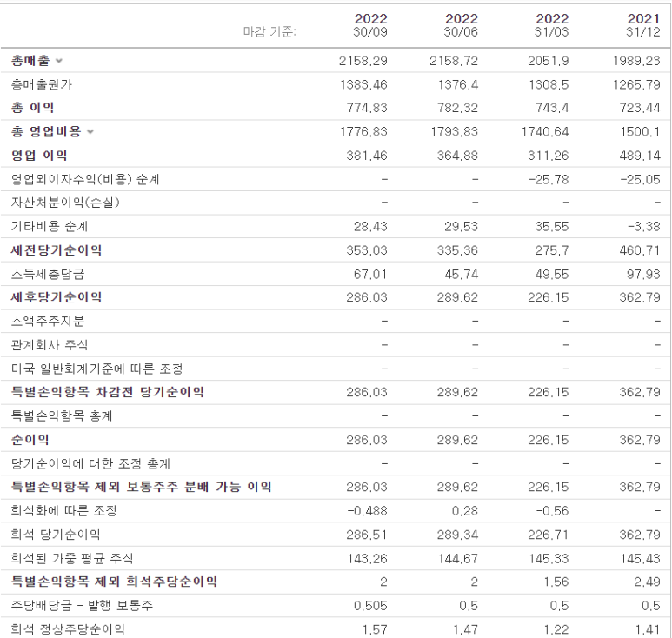
Task: Select the 순이익 row label
Action: (x=30, y=440)
